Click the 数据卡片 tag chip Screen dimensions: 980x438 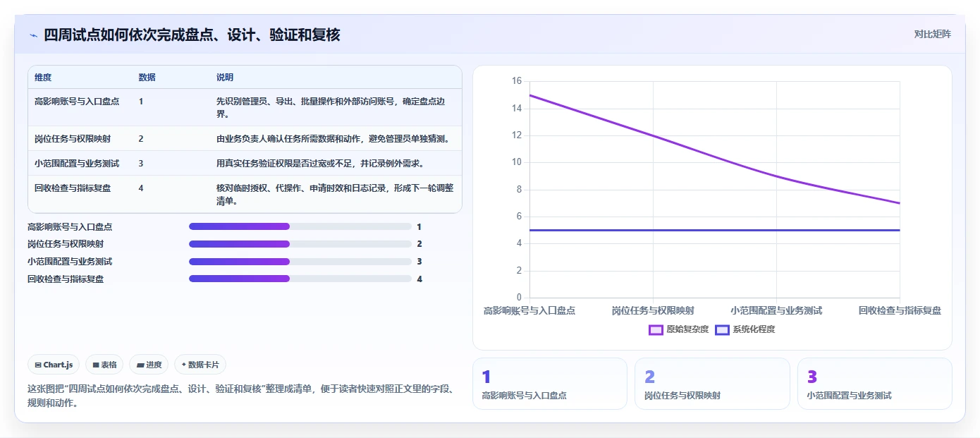click(200, 365)
